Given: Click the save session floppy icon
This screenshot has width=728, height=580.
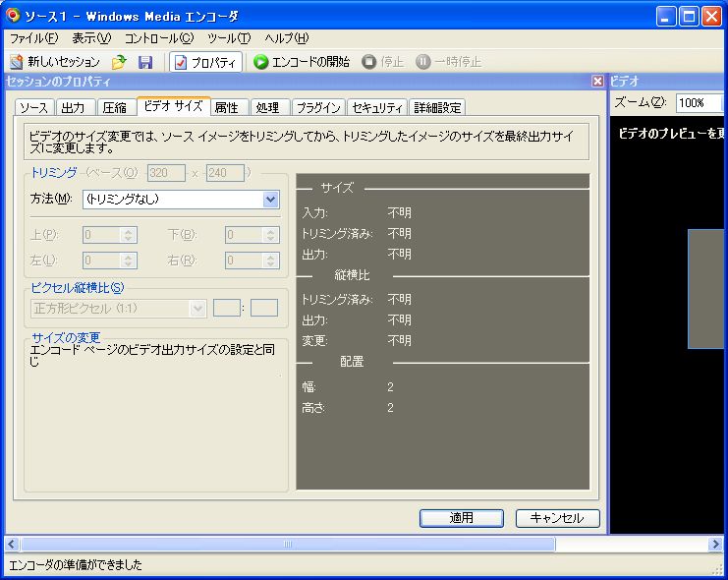Looking at the screenshot, I should pyautogui.click(x=145, y=62).
